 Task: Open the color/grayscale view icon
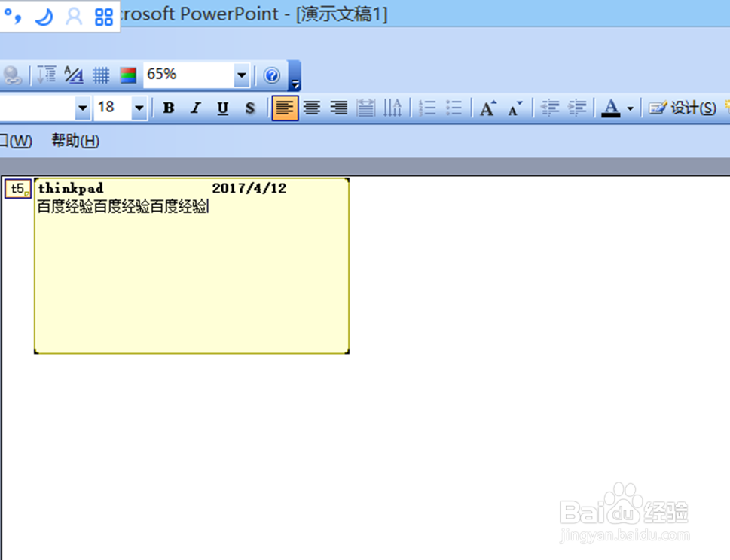click(x=127, y=75)
